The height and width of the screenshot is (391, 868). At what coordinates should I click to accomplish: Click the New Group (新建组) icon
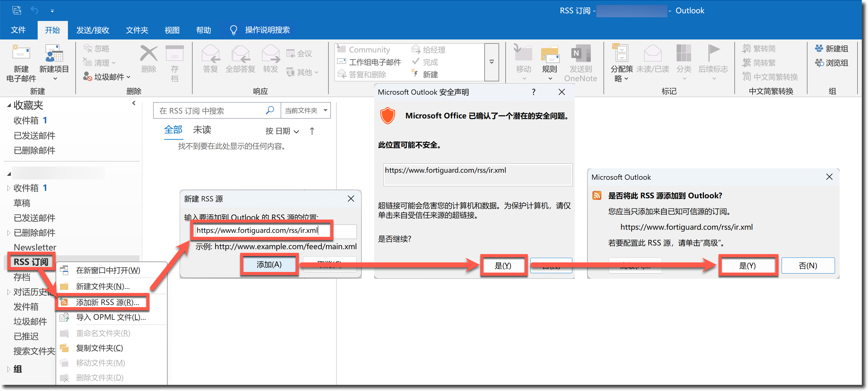(819, 48)
